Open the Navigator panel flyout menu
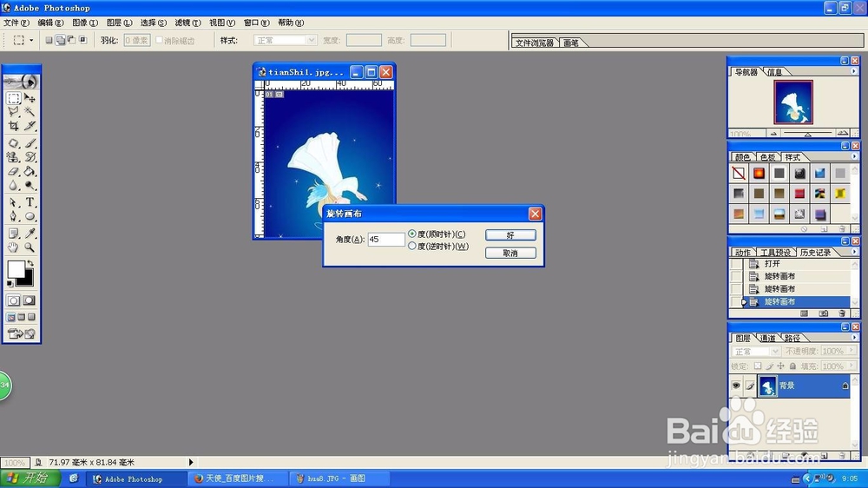 (x=853, y=71)
